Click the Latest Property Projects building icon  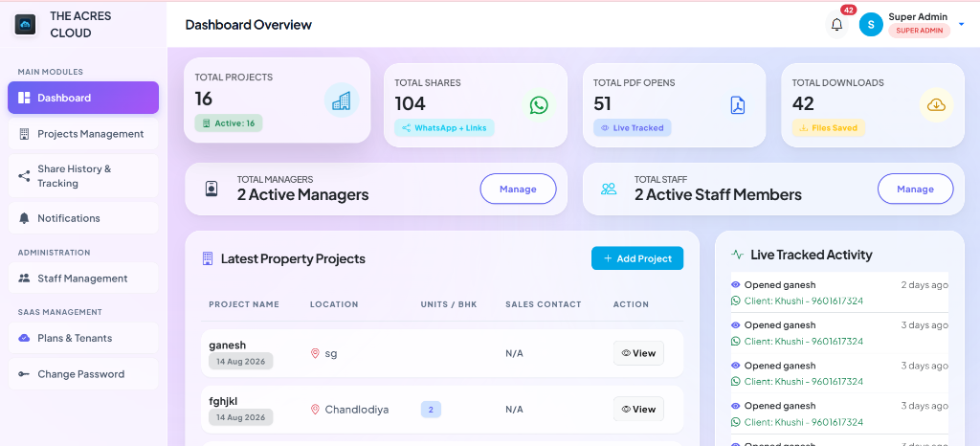point(208,258)
